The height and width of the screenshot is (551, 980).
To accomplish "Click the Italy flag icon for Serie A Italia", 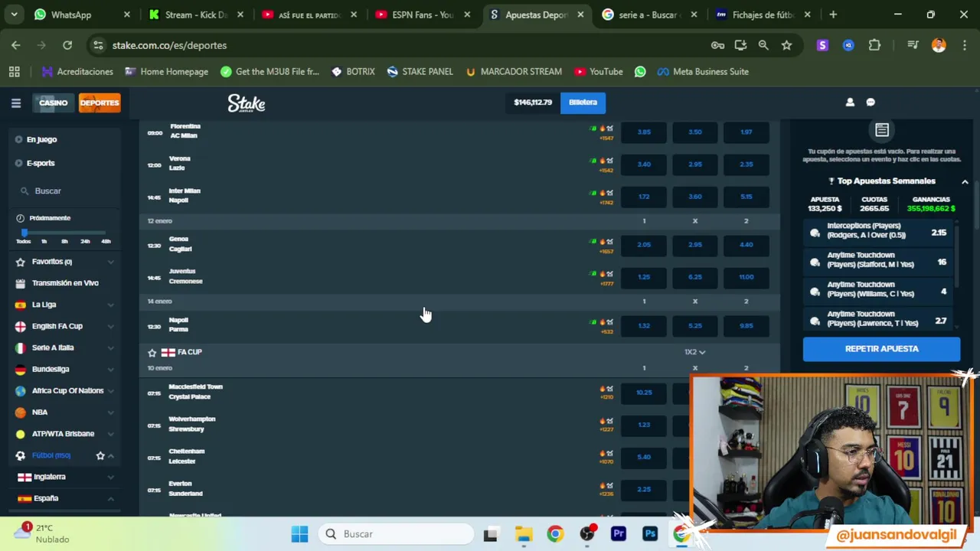I will (21, 347).
